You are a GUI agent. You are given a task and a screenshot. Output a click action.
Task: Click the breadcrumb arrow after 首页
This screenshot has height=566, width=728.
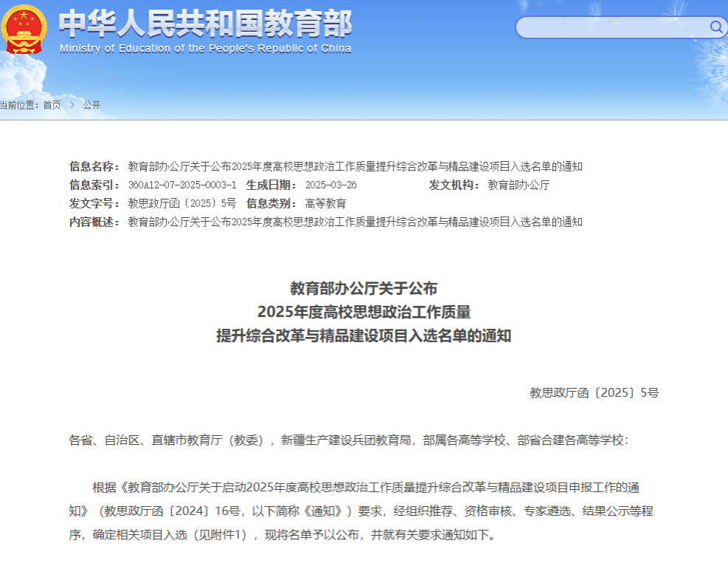[x=72, y=105]
